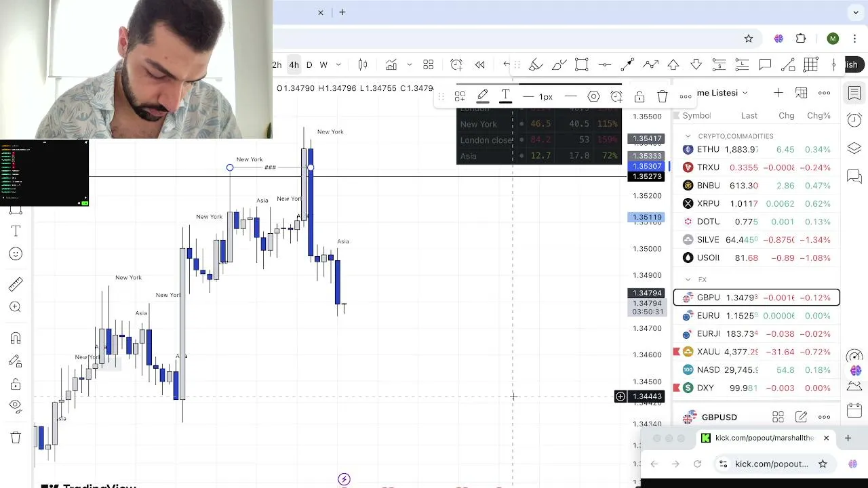Expand the timeframe interval dropdown
Screen dimensions: 868x488
pyautogui.click(x=338, y=65)
